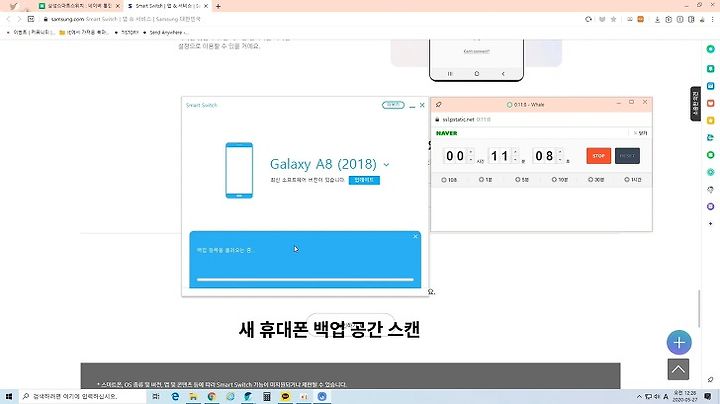Close the Naver blog browser tab
The image size is (720, 404).
(x=118, y=6)
